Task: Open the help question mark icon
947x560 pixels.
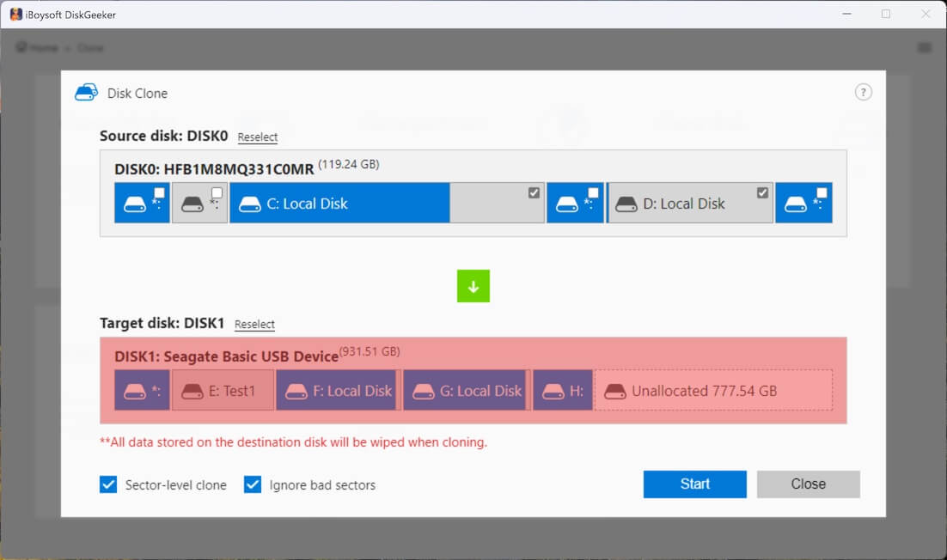Action: [863, 93]
